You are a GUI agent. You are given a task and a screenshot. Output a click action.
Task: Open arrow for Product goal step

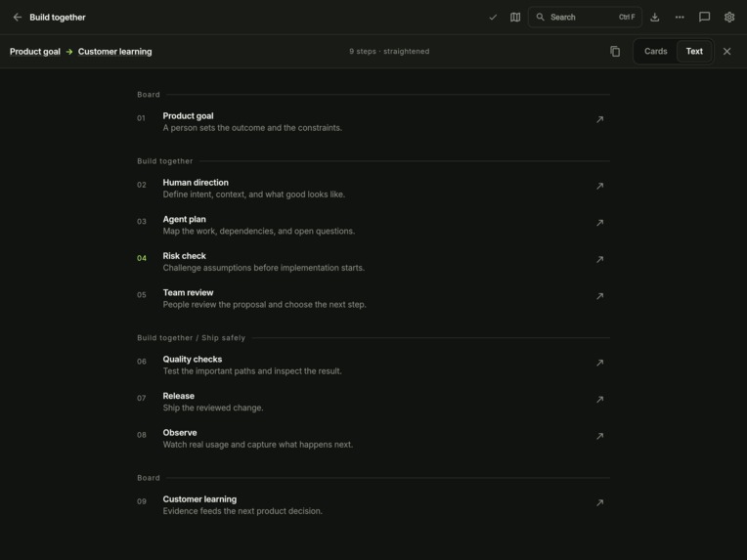pos(599,119)
